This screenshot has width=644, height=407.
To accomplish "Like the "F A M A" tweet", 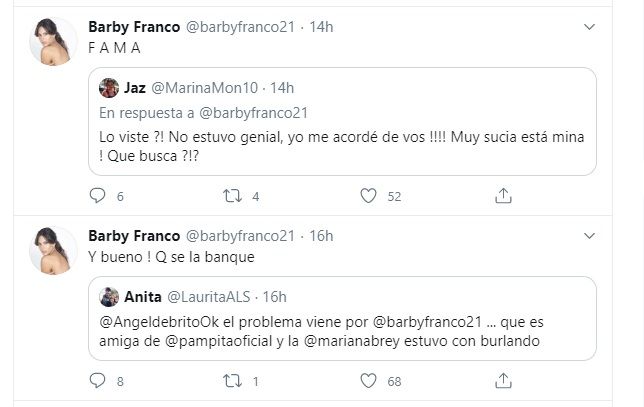I will [x=368, y=196].
